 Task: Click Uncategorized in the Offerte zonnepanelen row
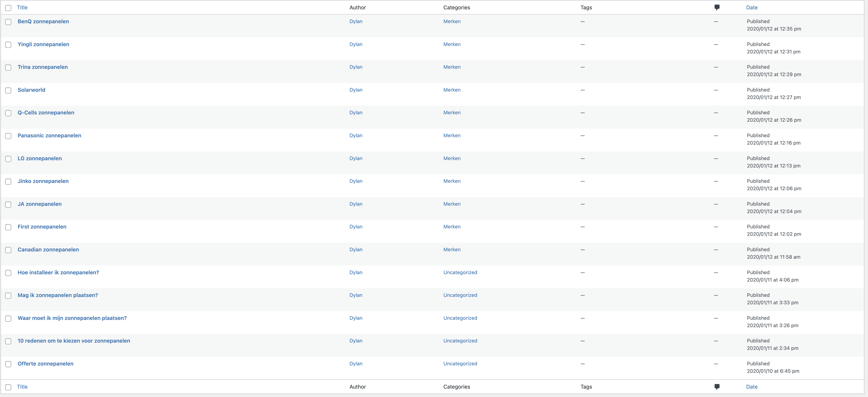click(460, 364)
